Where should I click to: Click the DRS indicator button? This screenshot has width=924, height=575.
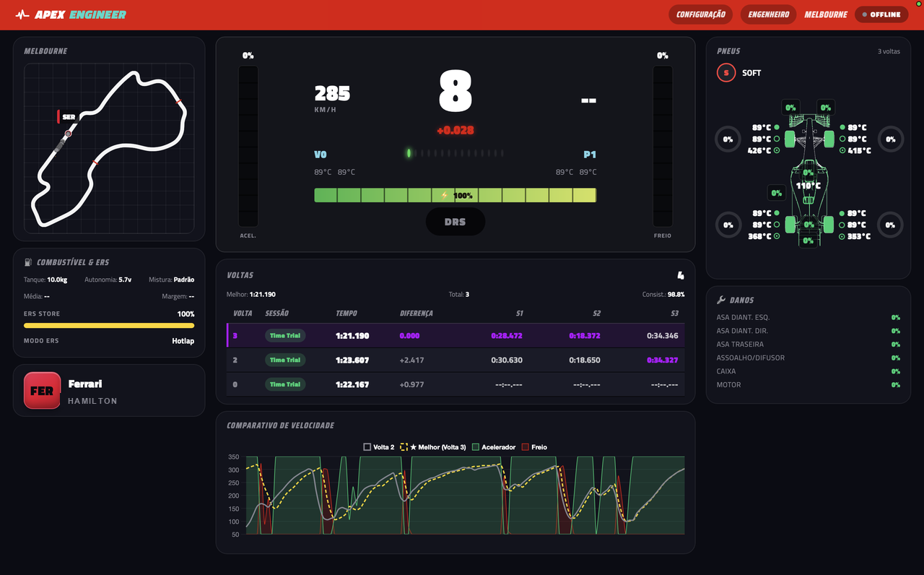(x=456, y=222)
